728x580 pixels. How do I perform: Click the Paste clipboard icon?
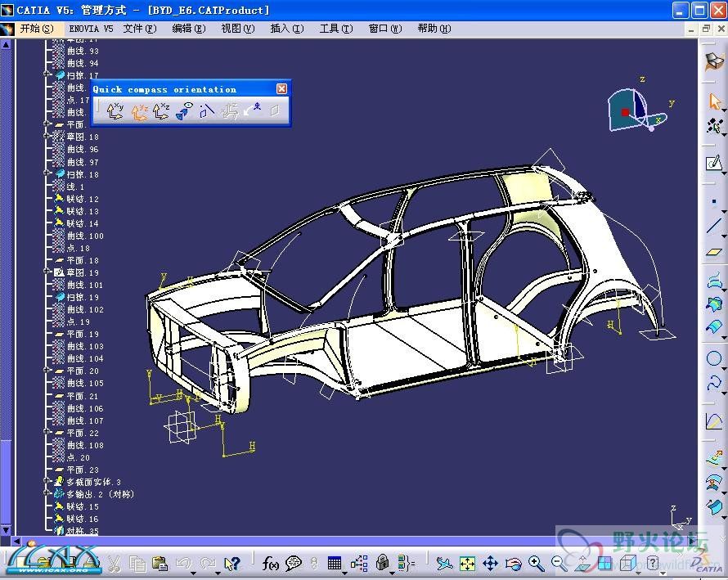(160, 564)
